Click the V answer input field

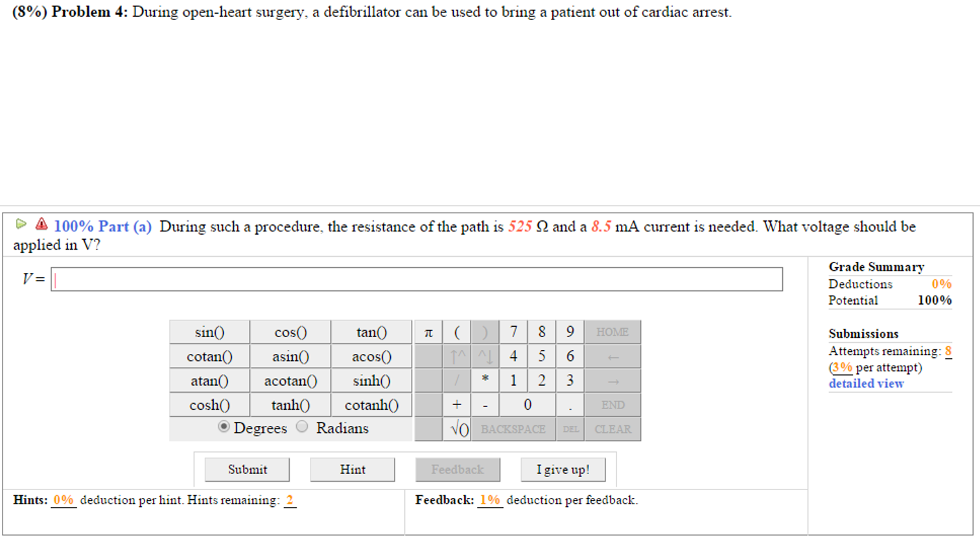coord(416,279)
